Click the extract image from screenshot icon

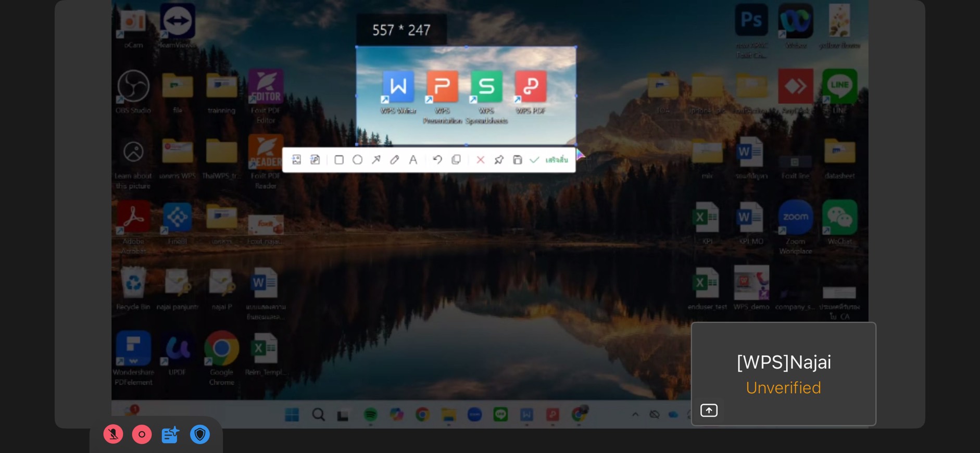click(x=296, y=160)
